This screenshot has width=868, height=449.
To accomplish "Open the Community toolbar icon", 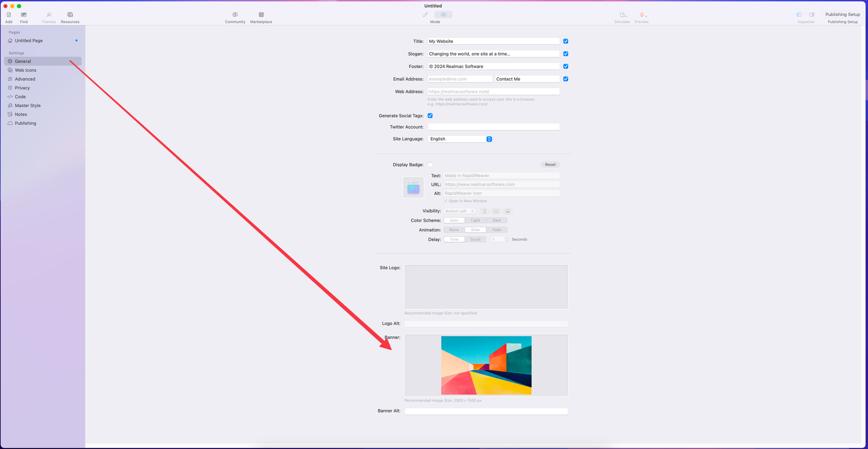I will 235,15.
